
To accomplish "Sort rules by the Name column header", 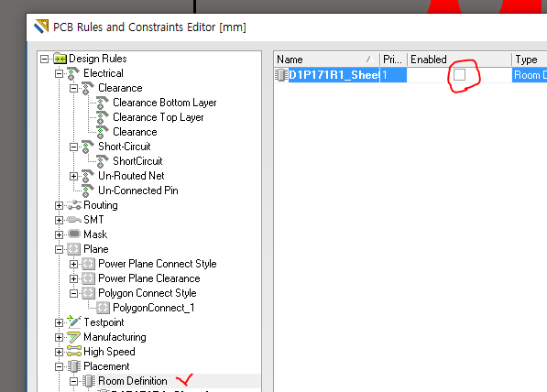I will (326, 60).
